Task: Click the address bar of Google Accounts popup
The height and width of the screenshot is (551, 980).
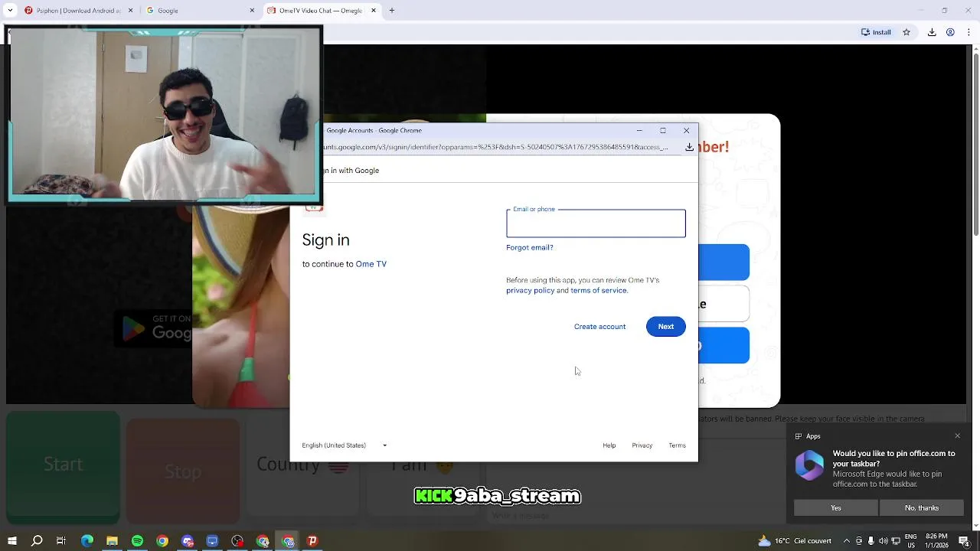Action: pos(498,147)
